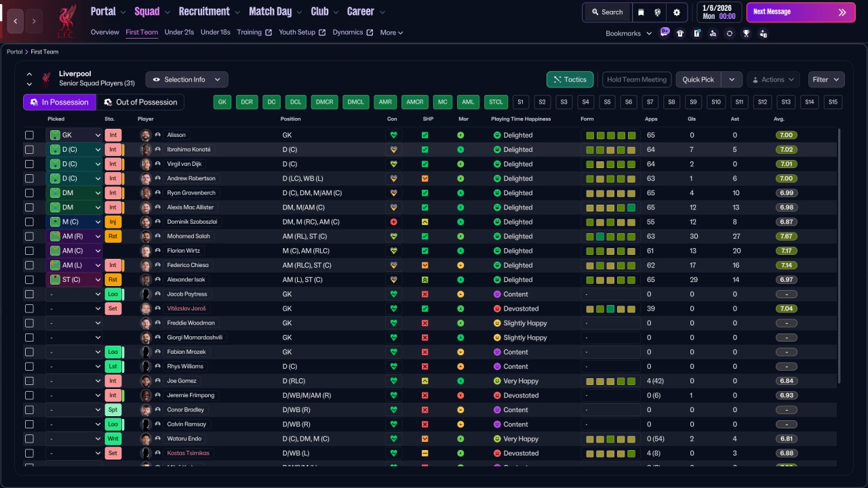Tick the checkbox for Andrew Robertson's row
Image resolution: width=868 pixels, height=488 pixels.
[29, 178]
